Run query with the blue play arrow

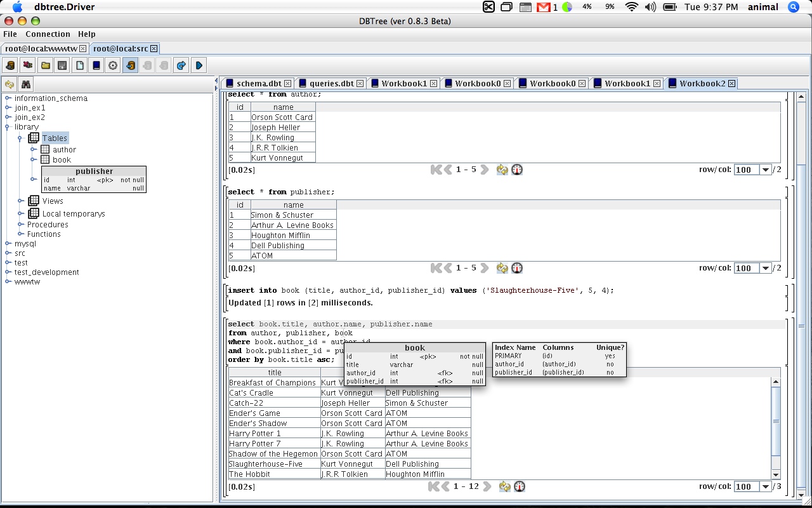199,65
